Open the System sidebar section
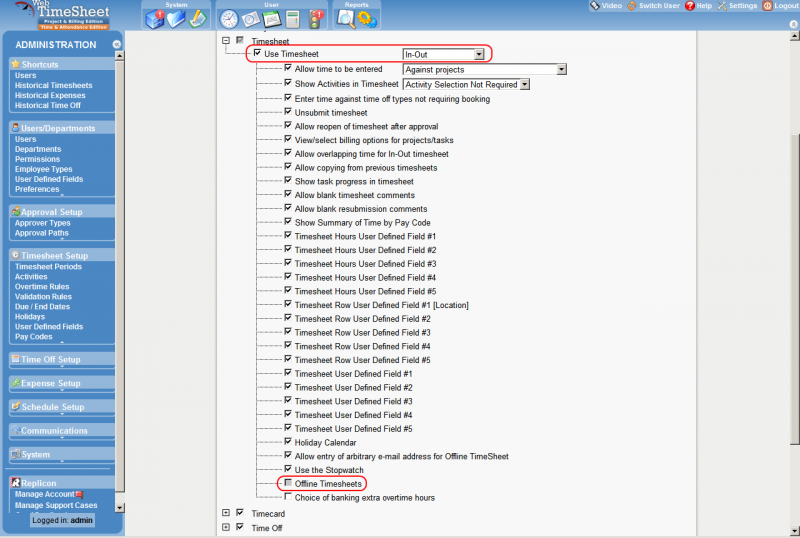 [61, 454]
